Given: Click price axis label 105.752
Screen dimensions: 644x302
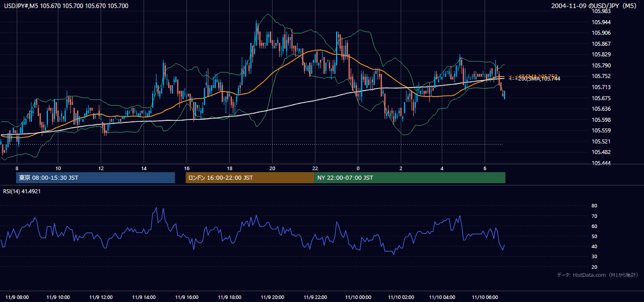Looking at the screenshot, I should coord(601,76).
